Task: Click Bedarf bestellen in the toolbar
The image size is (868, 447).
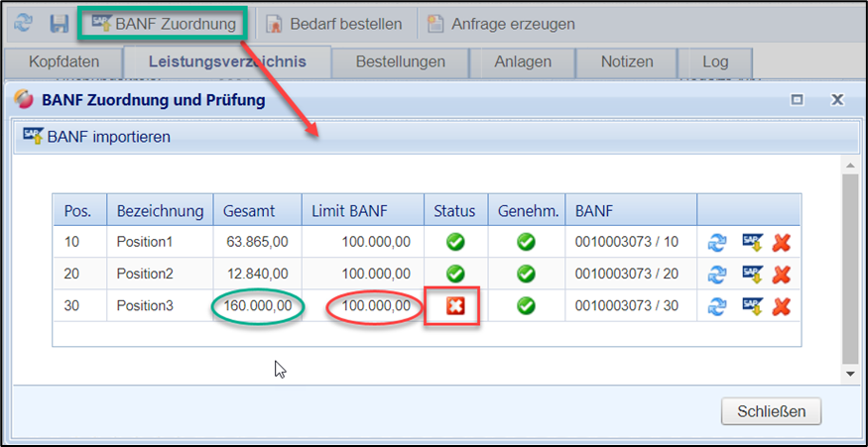Action: [x=333, y=23]
